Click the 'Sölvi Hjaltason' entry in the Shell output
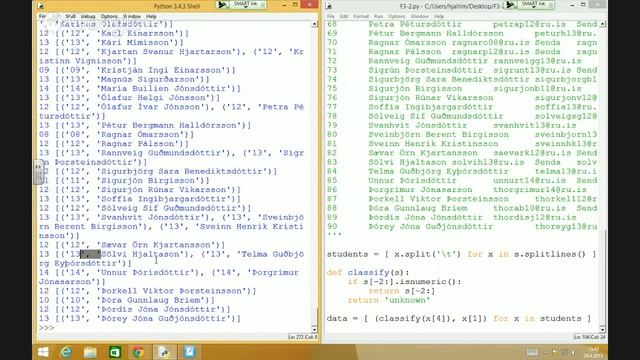The height and width of the screenshot is (360, 640). click(x=140, y=254)
